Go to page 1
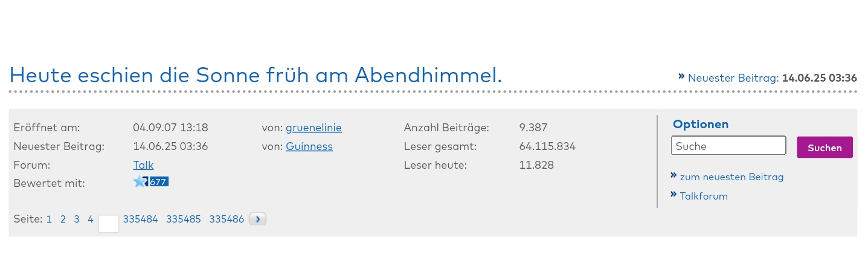 coord(49,220)
